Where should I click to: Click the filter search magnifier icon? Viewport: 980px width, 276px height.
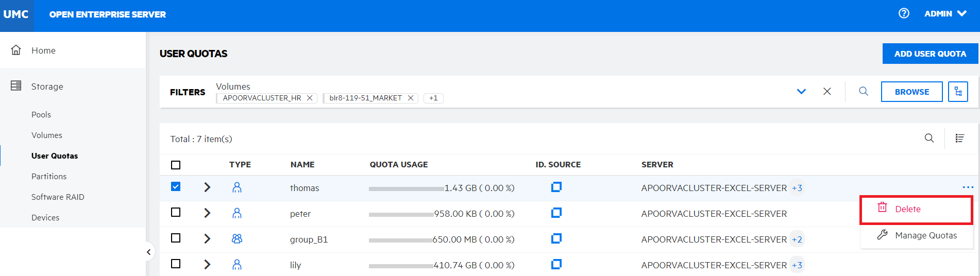point(864,91)
